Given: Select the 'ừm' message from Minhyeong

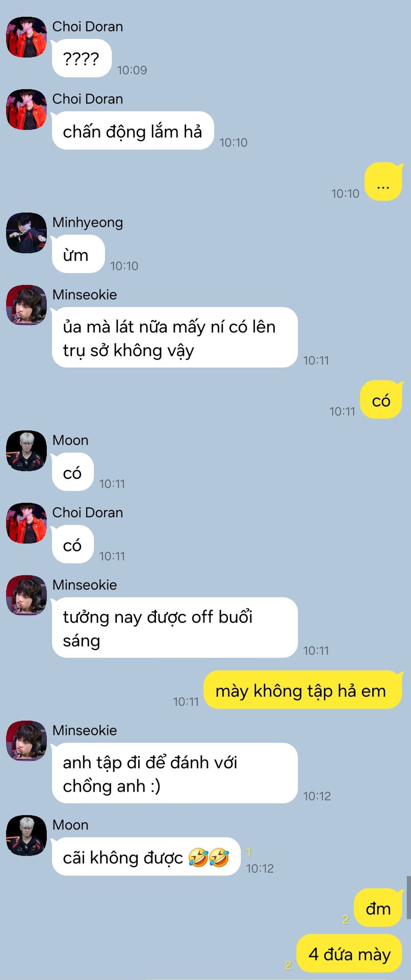Looking at the screenshot, I should (78, 254).
